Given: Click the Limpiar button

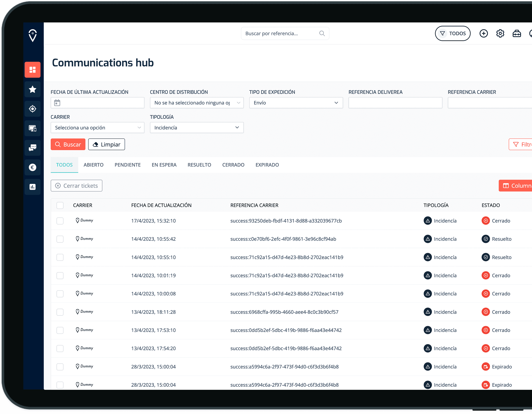Looking at the screenshot, I should coord(106,144).
